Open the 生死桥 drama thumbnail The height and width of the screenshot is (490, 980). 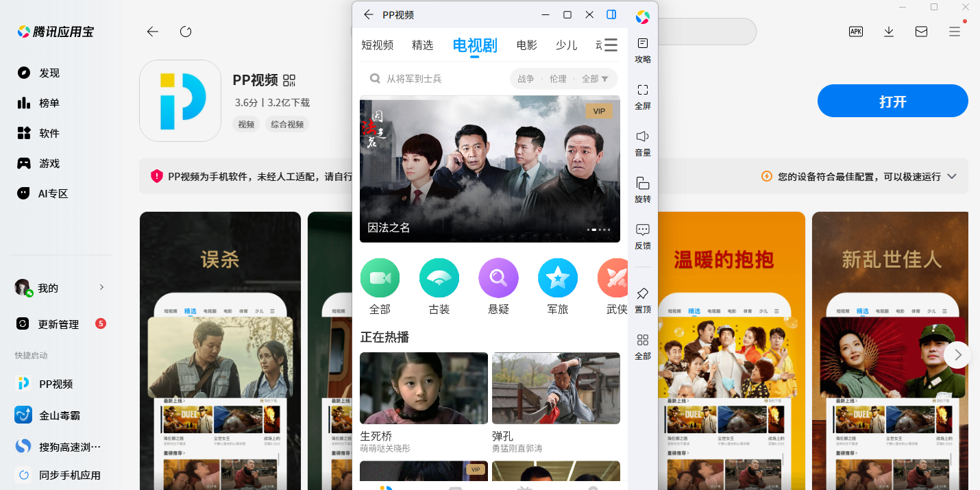424,389
